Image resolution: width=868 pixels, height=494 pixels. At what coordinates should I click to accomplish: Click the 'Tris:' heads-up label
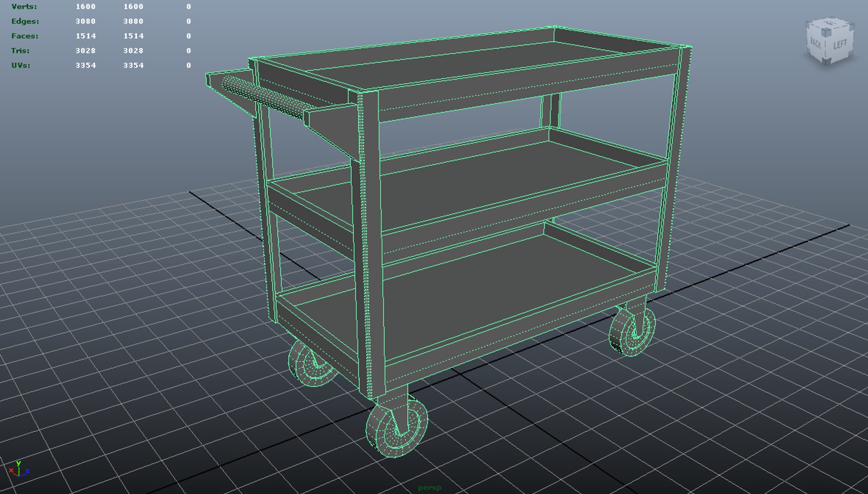pyautogui.click(x=20, y=50)
